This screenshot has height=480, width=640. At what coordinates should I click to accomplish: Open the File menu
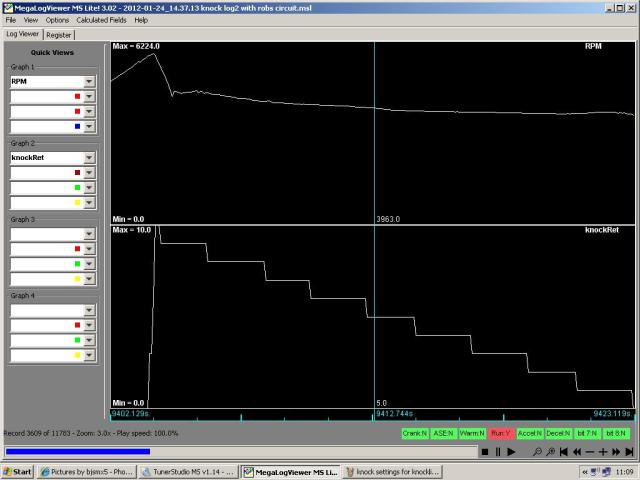(x=11, y=20)
